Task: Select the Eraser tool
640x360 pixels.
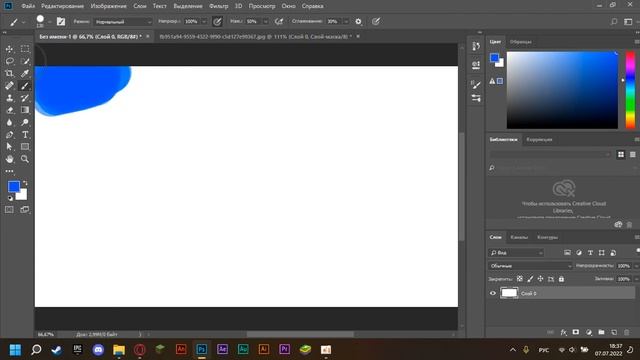Action: coord(9,110)
